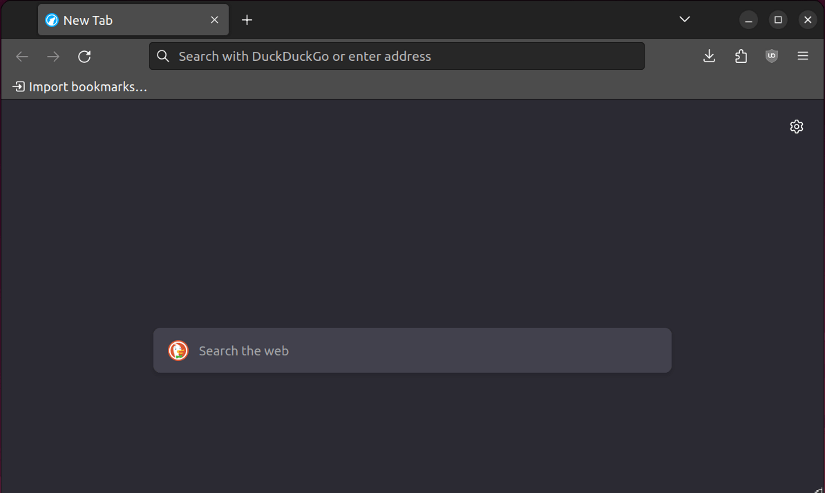Open new tab personalization gear
The image size is (825, 493).
[x=797, y=126]
